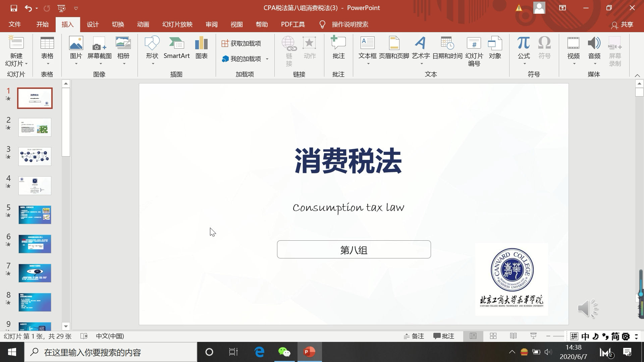
Task: Switch to the 设计 ribbon tab
Action: point(93,24)
